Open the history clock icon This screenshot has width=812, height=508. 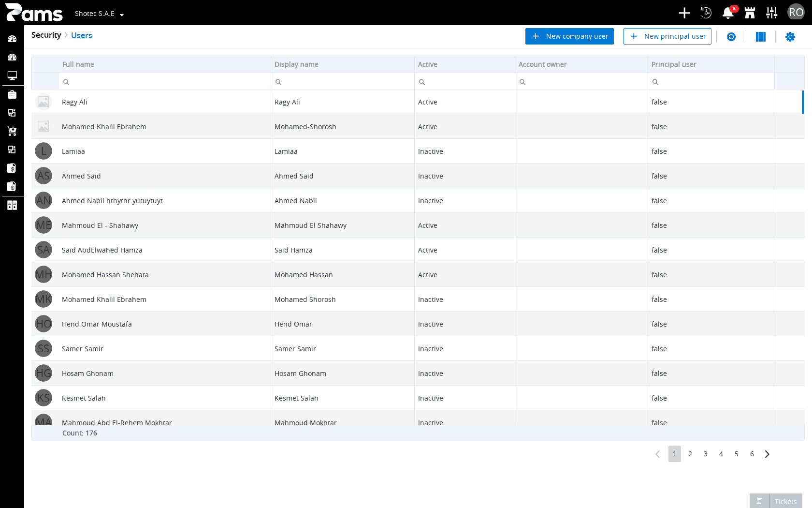[706, 13]
